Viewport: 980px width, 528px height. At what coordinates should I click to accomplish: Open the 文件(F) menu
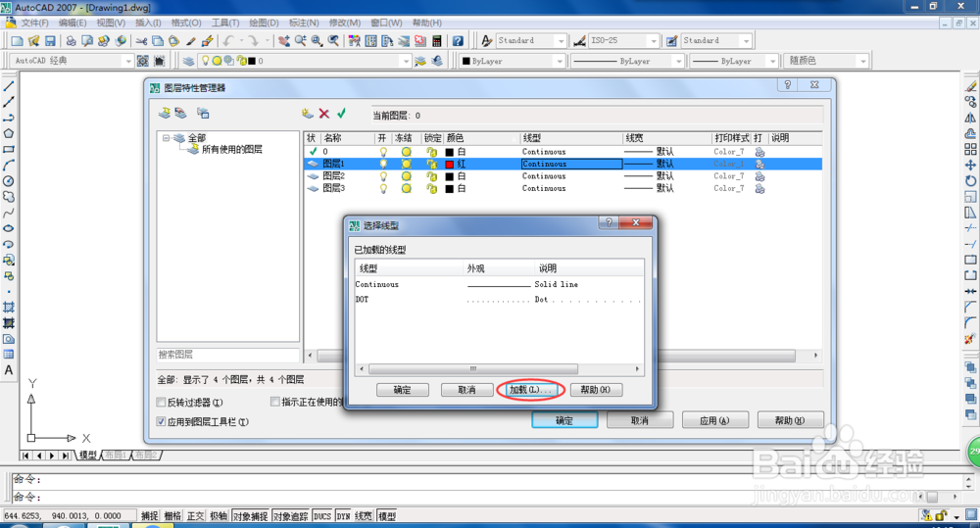pyautogui.click(x=35, y=24)
